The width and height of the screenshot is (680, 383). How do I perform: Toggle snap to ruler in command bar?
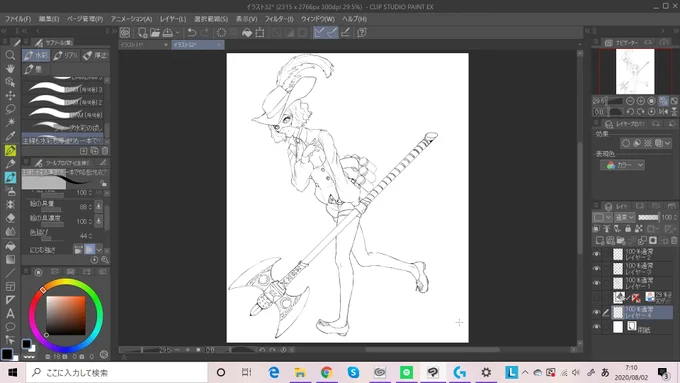tap(319, 33)
